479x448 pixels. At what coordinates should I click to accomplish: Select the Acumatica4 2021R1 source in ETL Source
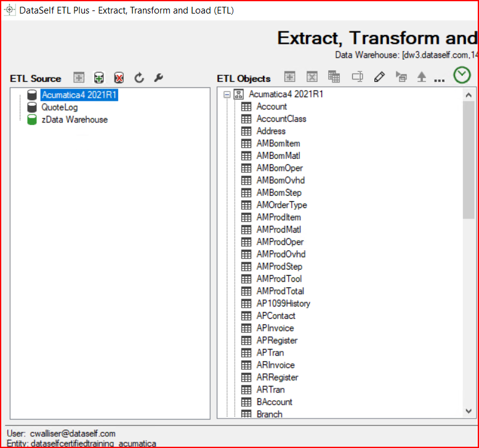(79, 95)
